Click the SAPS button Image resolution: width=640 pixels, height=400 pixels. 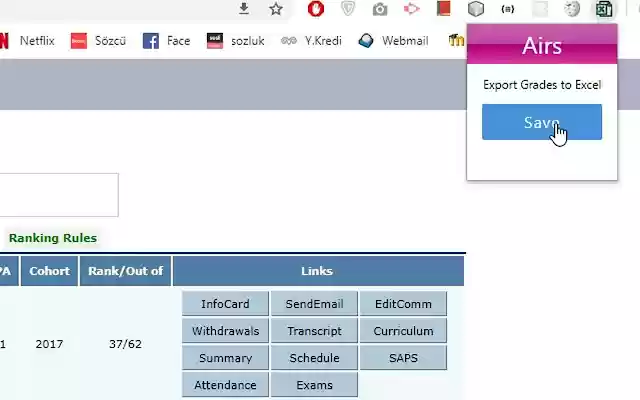click(403, 358)
